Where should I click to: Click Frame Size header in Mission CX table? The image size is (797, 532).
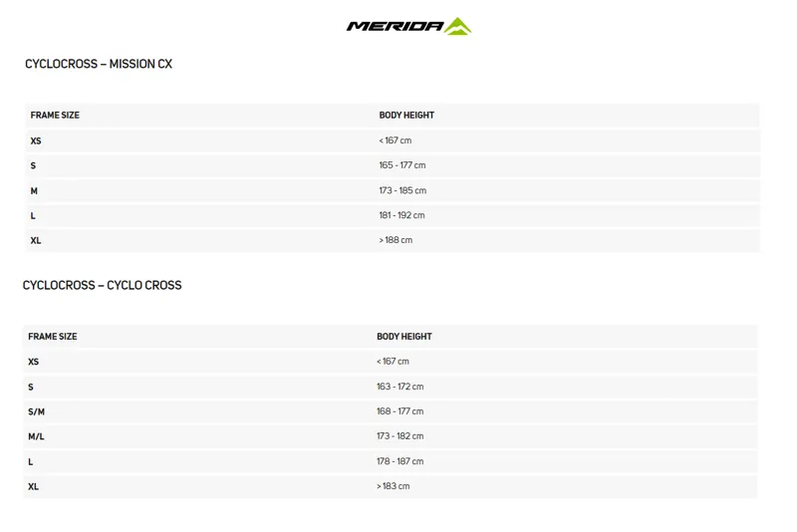tap(55, 116)
